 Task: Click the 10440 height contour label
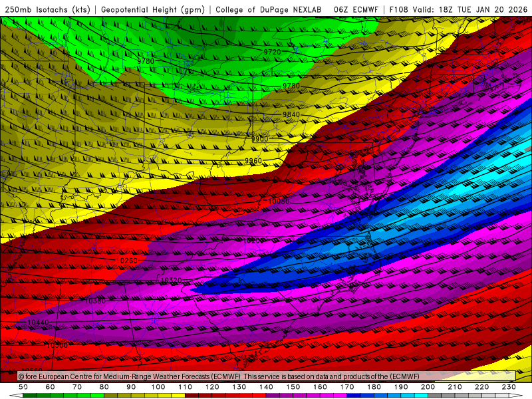(x=38, y=322)
